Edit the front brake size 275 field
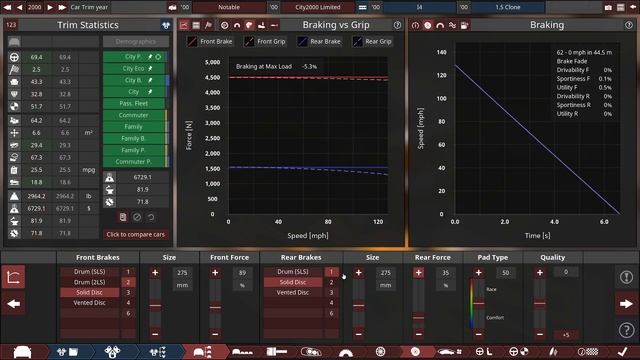The width and height of the screenshot is (640, 360). [182, 273]
